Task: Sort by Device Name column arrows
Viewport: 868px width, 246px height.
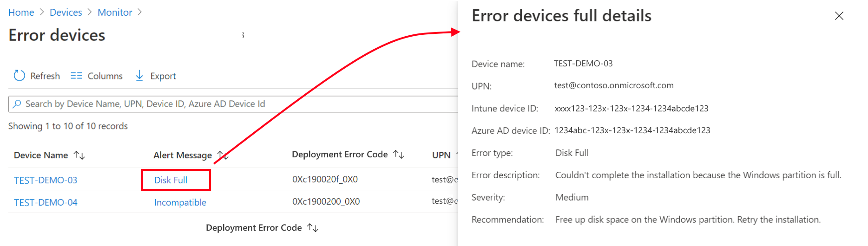Action: pos(79,155)
